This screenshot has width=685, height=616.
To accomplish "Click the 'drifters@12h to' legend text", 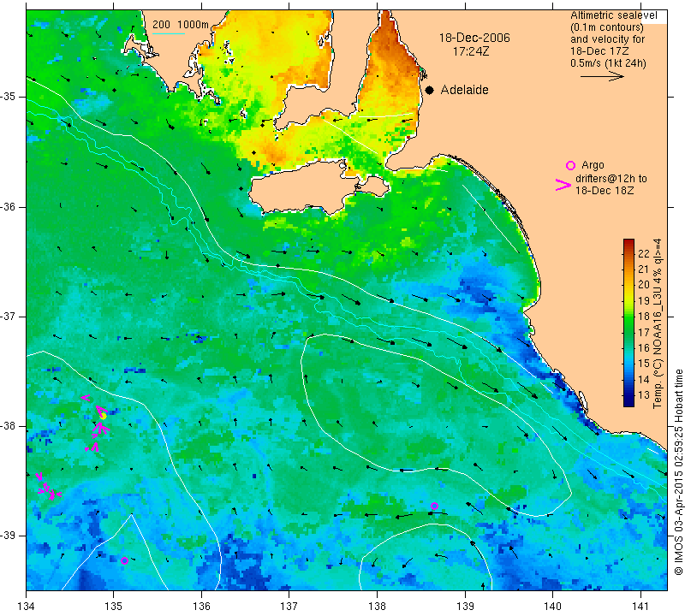I will click(x=611, y=179).
